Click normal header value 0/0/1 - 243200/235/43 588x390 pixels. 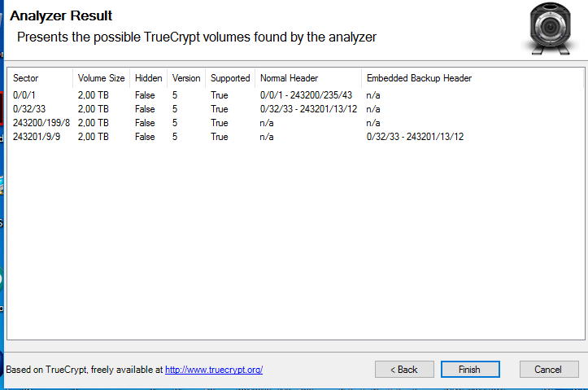306,95
